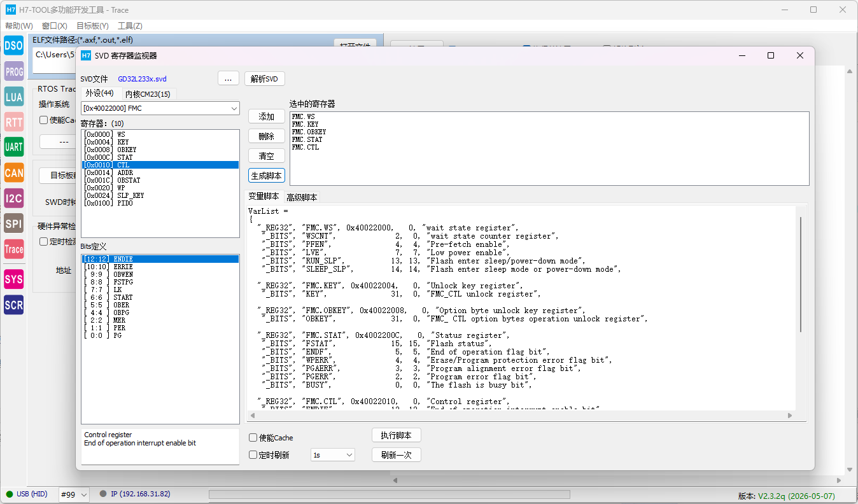Open the PROG programmer tool
The image size is (858, 504).
click(x=13, y=72)
